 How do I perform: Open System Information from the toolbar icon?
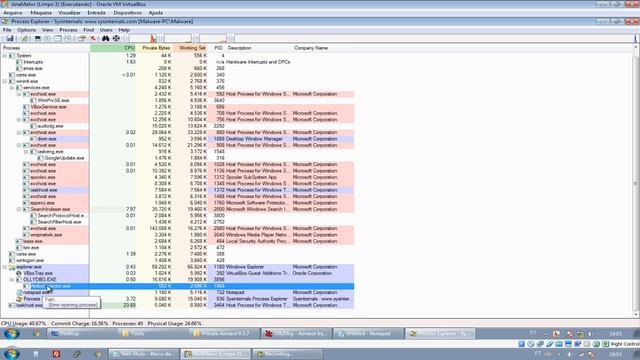click(38, 38)
